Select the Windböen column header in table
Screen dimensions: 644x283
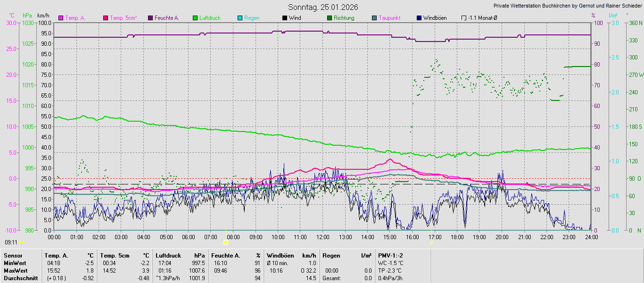[280, 256]
